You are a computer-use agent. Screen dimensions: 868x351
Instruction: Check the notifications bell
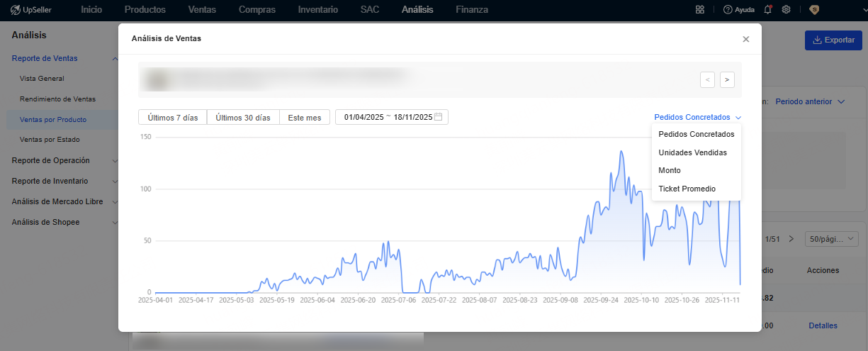(768, 10)
